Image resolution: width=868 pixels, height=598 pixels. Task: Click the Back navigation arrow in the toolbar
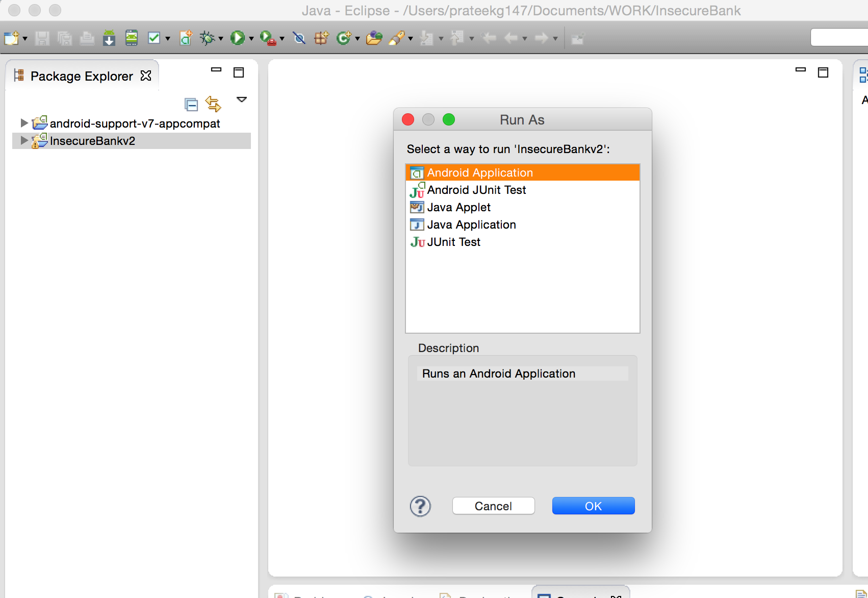tap(511, 38)
